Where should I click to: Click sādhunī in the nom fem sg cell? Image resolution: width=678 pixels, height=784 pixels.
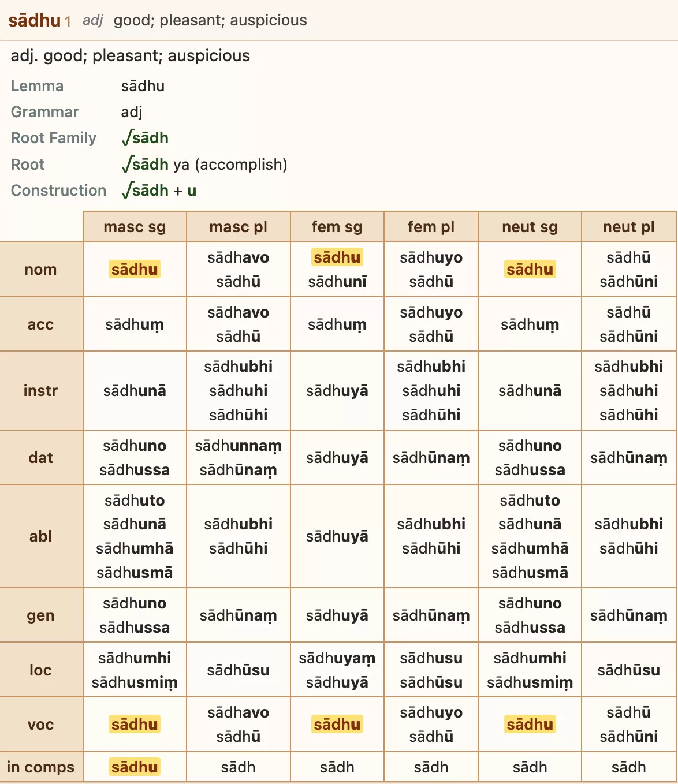click(x=337, y=282)
